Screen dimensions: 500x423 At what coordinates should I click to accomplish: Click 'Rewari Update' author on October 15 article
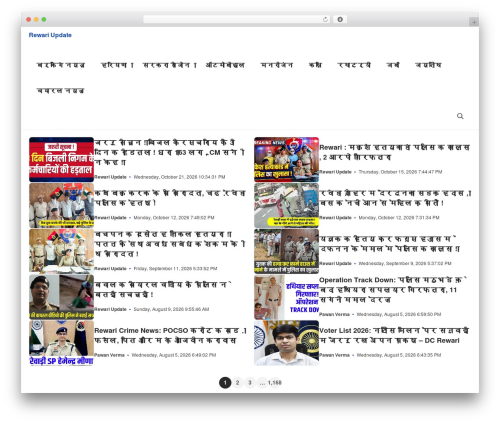(x=335, y=172)
